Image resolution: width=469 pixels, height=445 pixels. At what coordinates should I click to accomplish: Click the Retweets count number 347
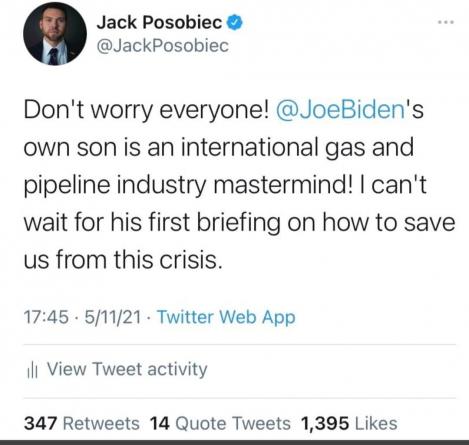coord(40,423)
